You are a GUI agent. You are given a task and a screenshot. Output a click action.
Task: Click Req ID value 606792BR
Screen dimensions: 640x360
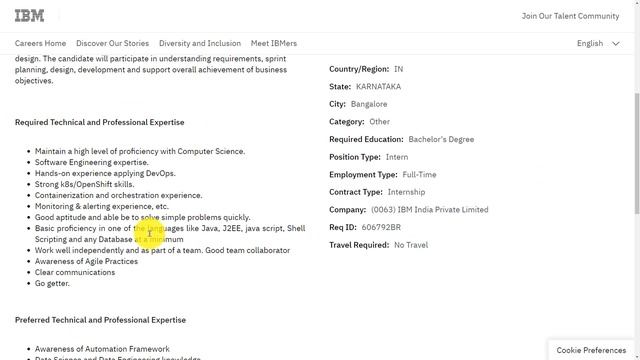[x=381, y=227]
